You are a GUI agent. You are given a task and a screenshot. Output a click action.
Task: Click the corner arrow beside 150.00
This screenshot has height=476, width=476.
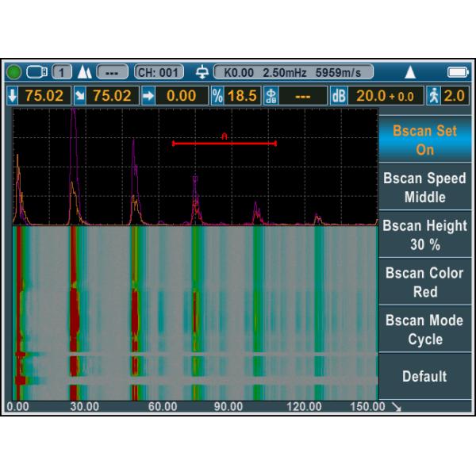[396, 407]
